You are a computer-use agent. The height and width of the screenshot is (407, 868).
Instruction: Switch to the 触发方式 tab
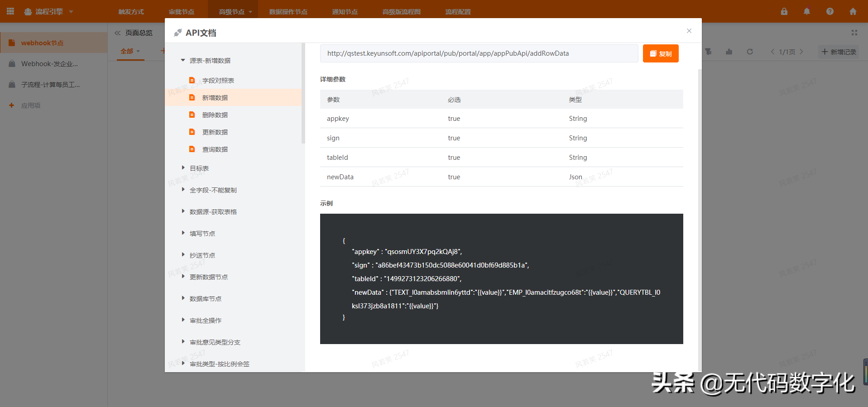coord(131,12)
